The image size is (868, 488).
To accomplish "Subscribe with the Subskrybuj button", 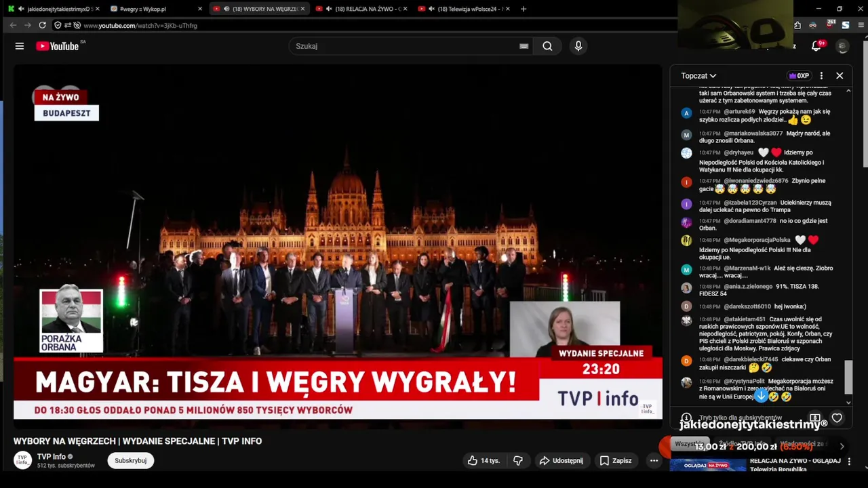I will click(130, 460).
